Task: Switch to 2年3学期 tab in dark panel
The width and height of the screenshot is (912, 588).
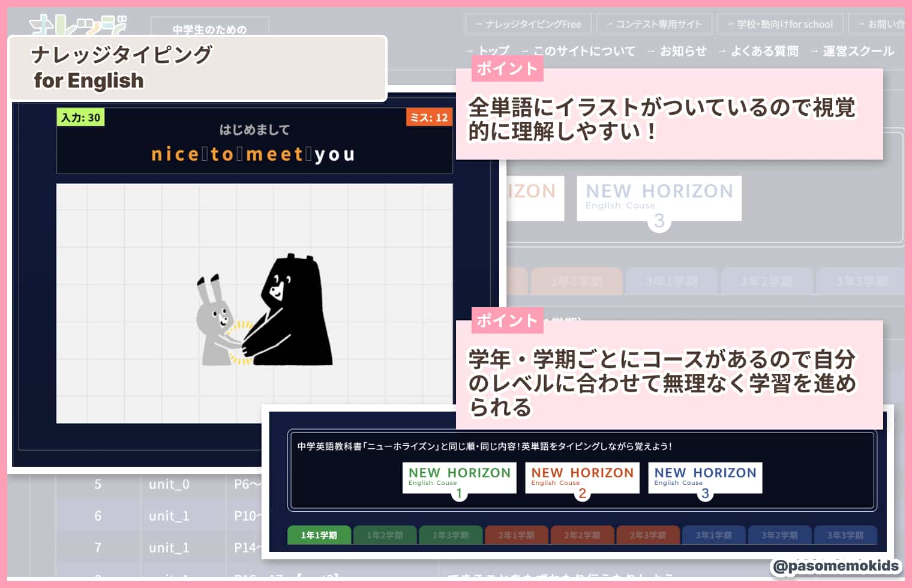Action: coord(648,535)
